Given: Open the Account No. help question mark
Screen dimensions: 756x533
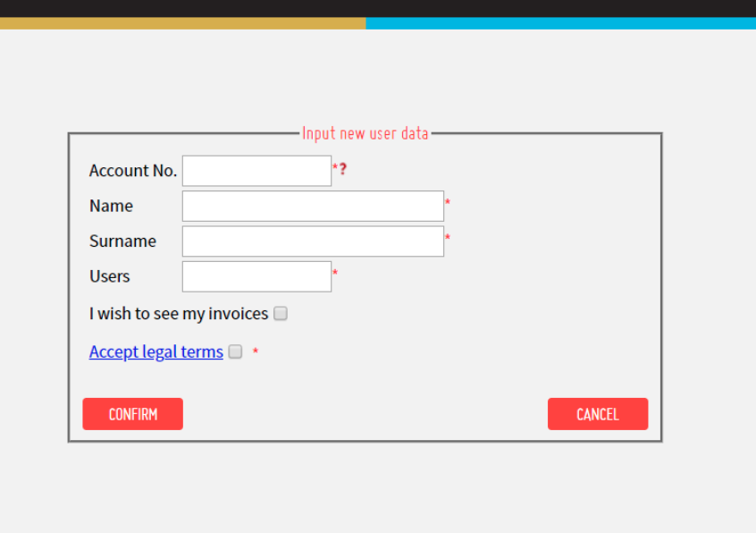Looking at the screenshot, I should (x=343, y=169).
